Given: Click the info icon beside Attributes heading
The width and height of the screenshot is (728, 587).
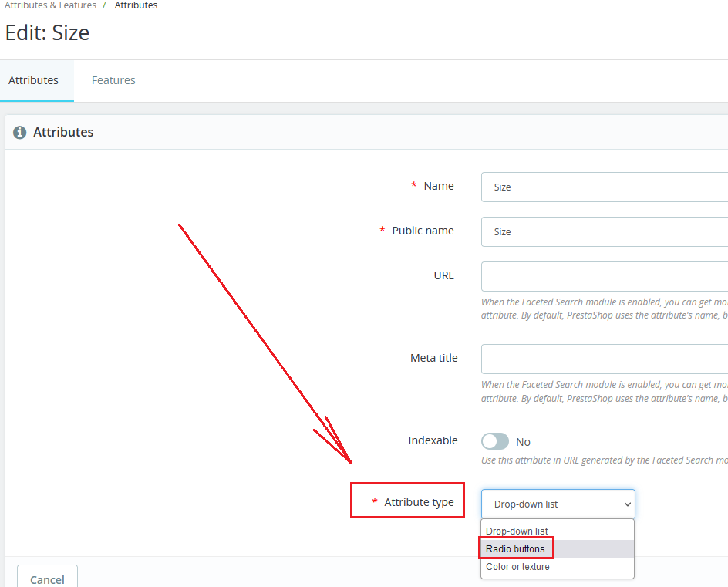Looking at the screenshot, I should click(20, 133).
